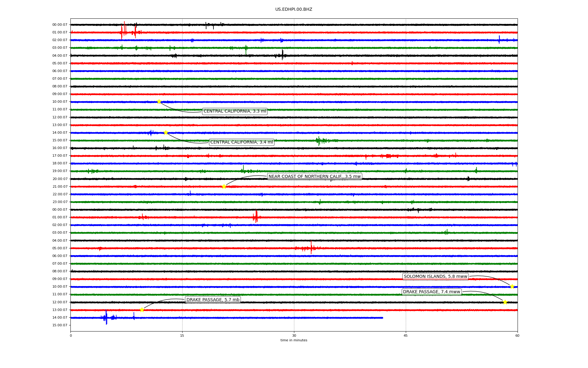Click the star marker for Central California 3.4 ml

[166, 132]
